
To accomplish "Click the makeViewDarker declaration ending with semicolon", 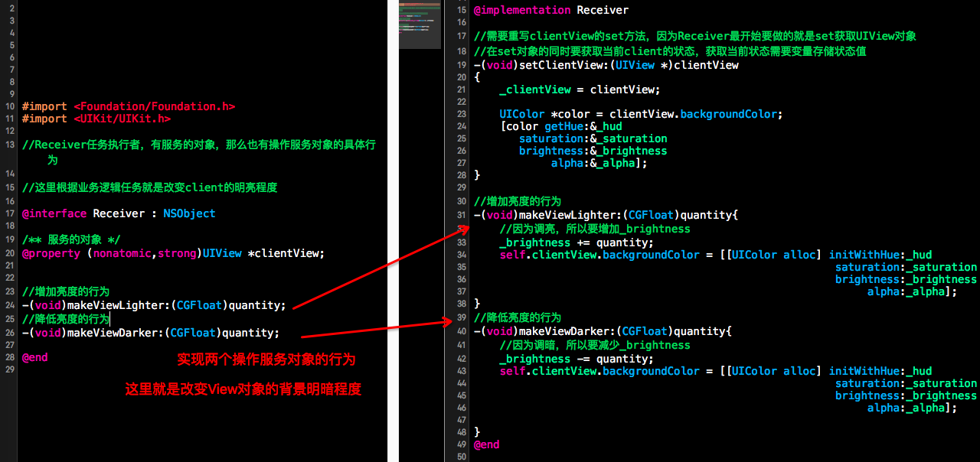I will tap(151, 333).
